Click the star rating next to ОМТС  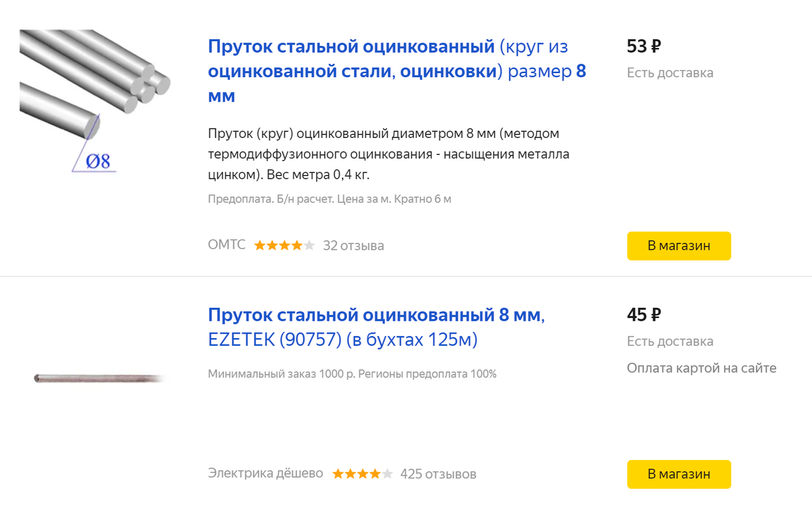click(284, 246)
